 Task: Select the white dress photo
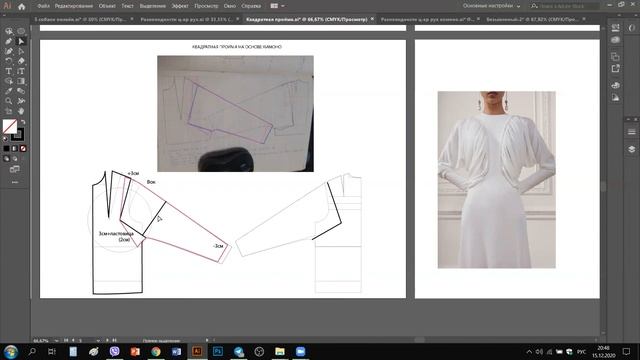coord(496,180)
